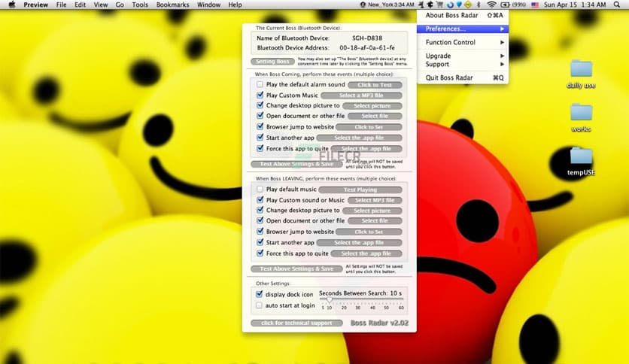Click Select picture for Boss Coming
Screen dimensions: 629x364
coord(372,106)
